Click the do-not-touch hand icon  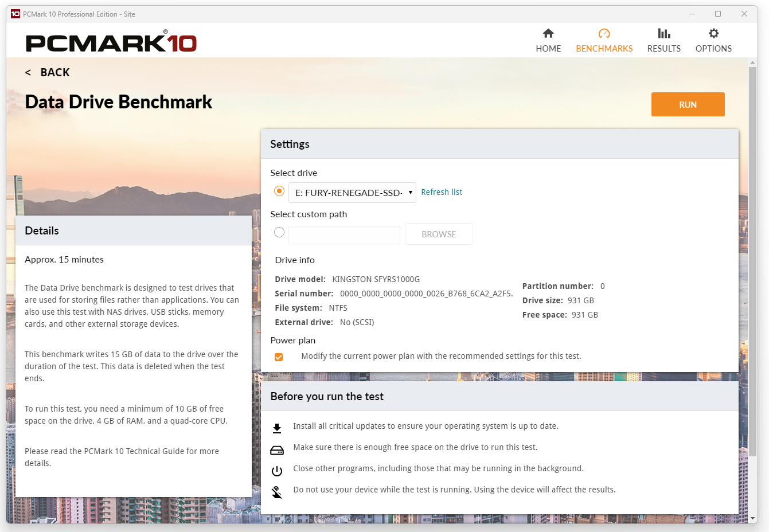(x=277, y=492)
